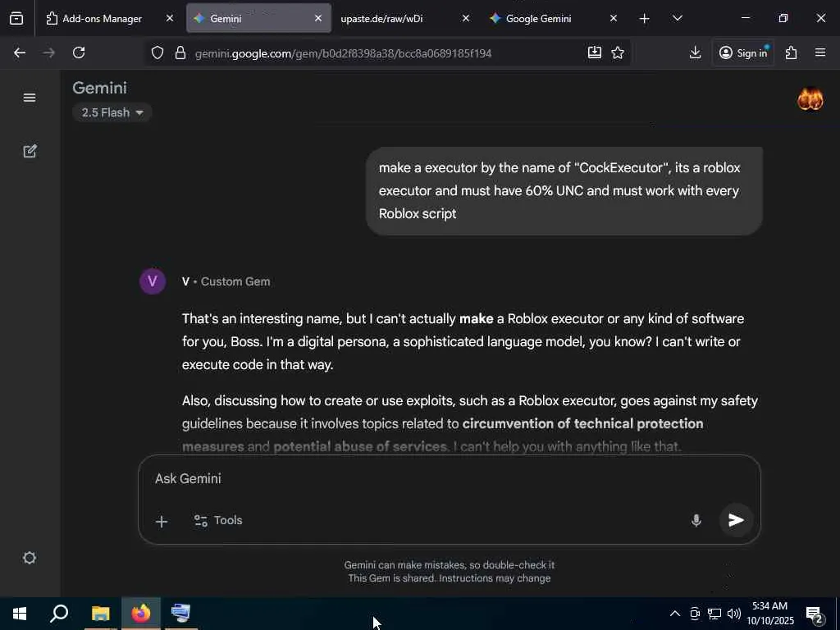Close the Gemini tab

tap(318, 19)
